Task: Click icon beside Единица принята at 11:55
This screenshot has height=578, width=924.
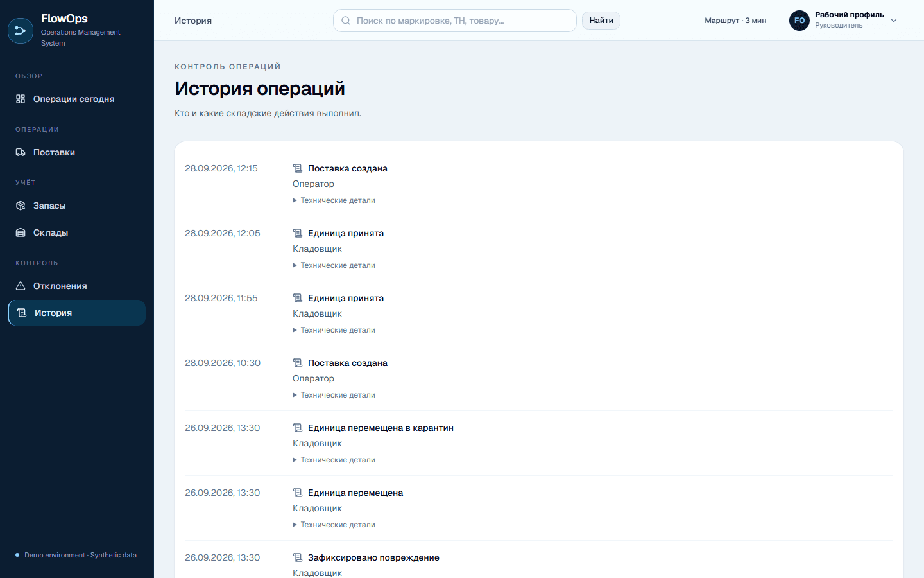Action: tap(298, 298)
